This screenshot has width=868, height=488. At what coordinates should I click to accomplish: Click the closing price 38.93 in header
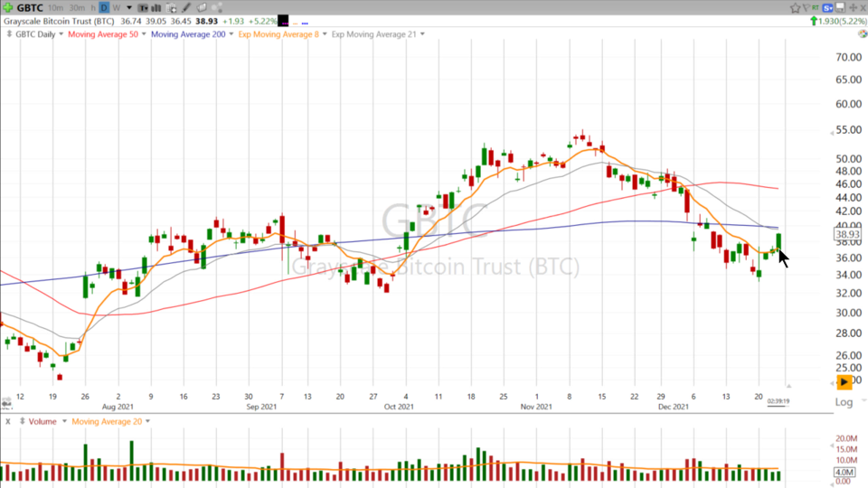[x=206, y=21]
